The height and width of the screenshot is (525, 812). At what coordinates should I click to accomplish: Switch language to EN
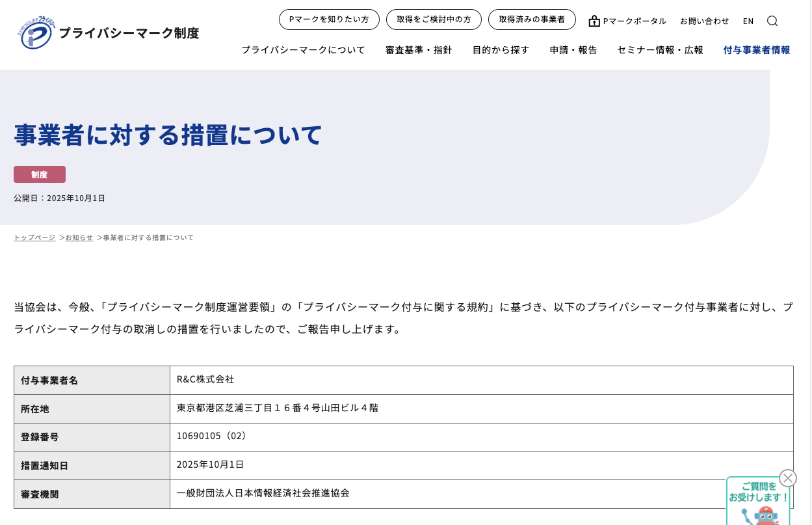748,21
